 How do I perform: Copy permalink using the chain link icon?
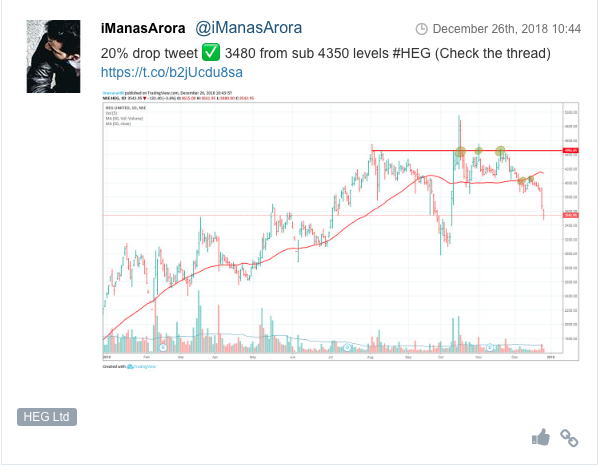[569, 438]
